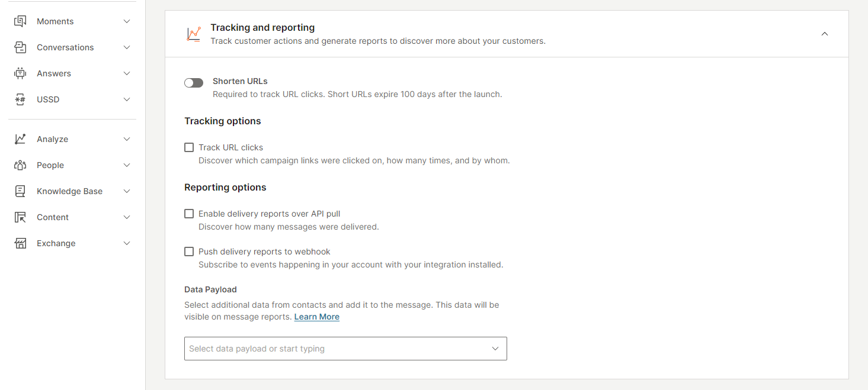This screenshot has height=390, width=868.
Task: Click the People group icon
Action: pos(20,165)
